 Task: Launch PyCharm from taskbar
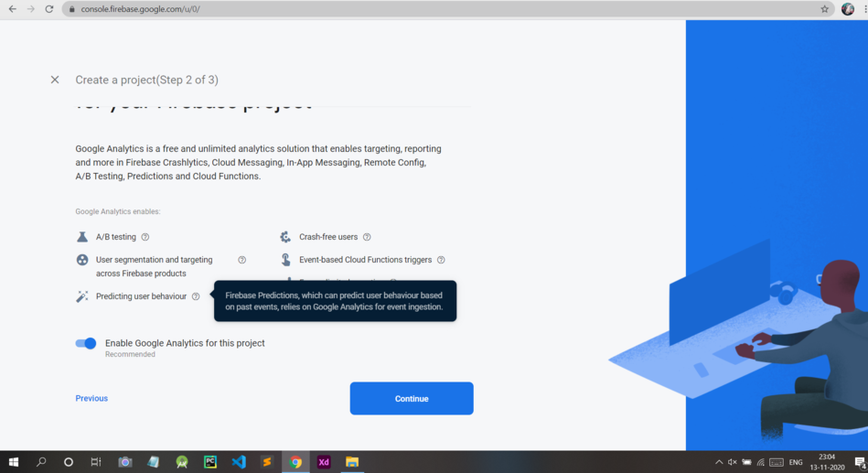210,462
